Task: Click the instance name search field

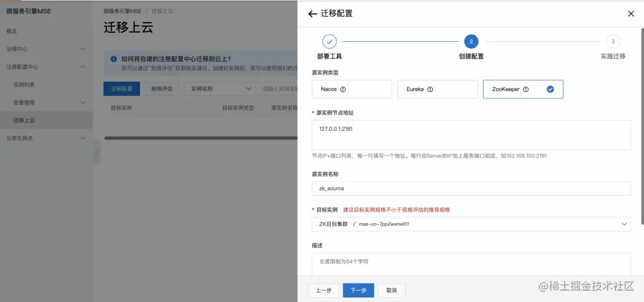Action: coord(277,89)
